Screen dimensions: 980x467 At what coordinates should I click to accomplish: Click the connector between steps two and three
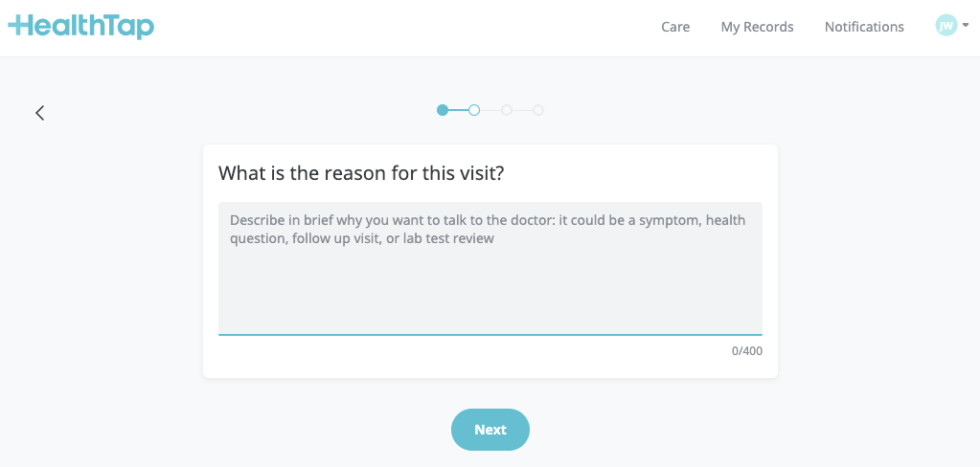[x=490, y=110]
